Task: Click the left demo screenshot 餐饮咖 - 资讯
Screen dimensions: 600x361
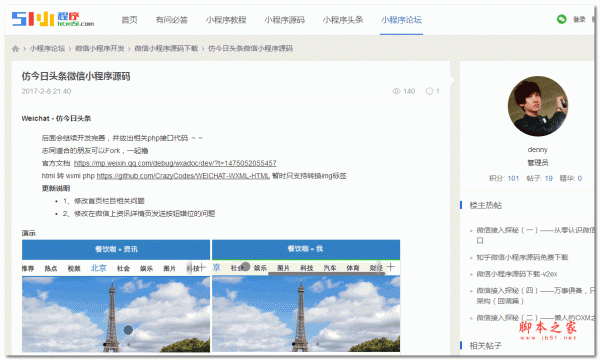Action: point(116,296)
